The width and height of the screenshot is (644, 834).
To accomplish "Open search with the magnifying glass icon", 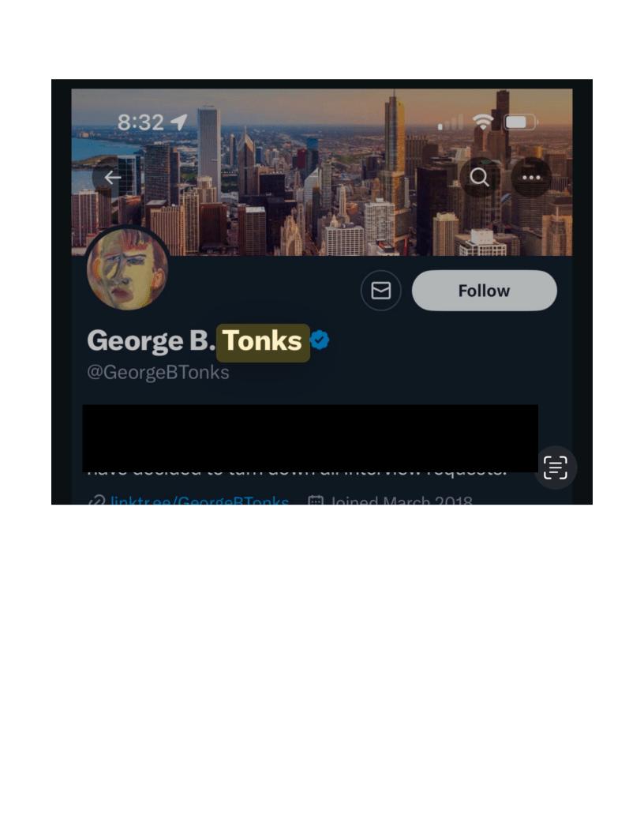I will [479, 177].
